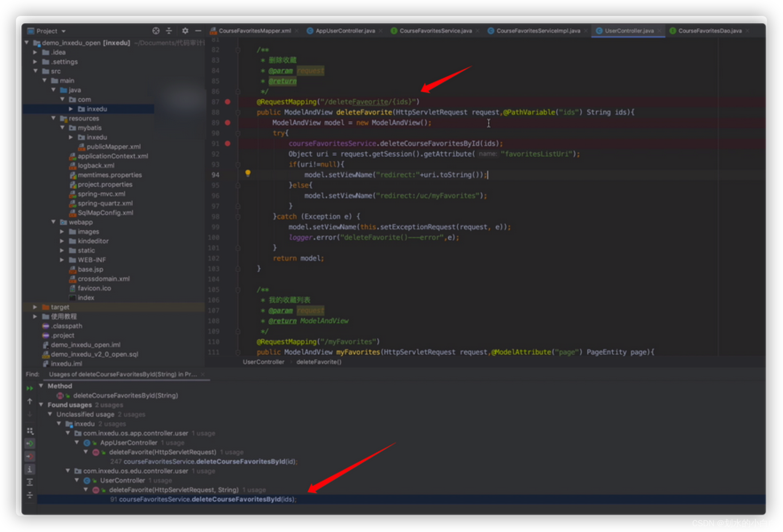
Task: Select memtimes.properties file
Action: tap(109, 175)
